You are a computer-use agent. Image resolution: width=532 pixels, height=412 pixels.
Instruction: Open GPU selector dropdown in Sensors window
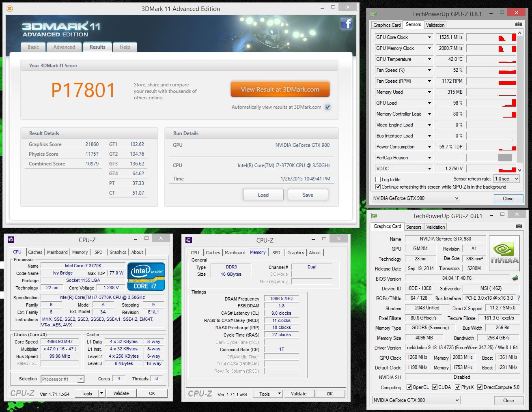[416, 198]
